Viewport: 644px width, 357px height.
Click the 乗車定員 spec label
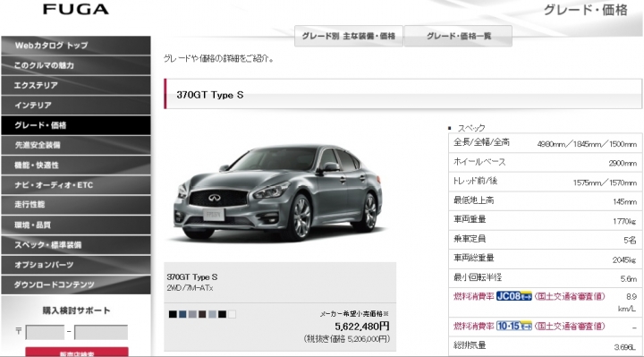click(470, 239)
